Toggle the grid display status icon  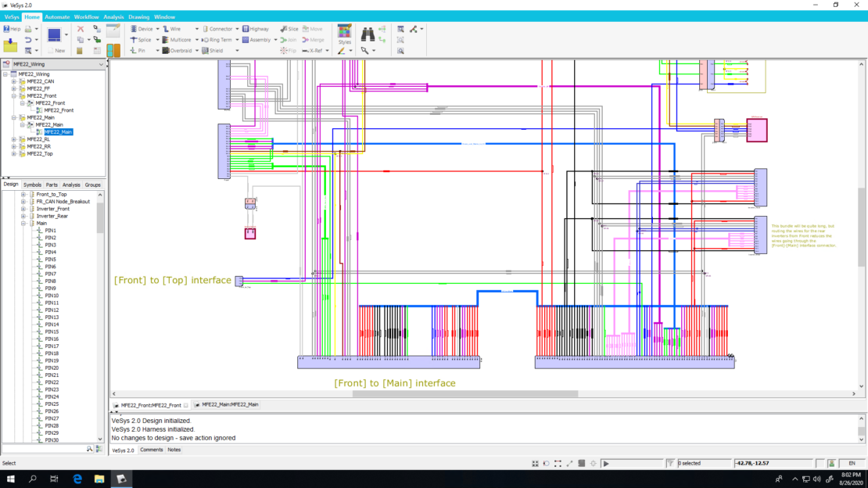click(535, 463)
